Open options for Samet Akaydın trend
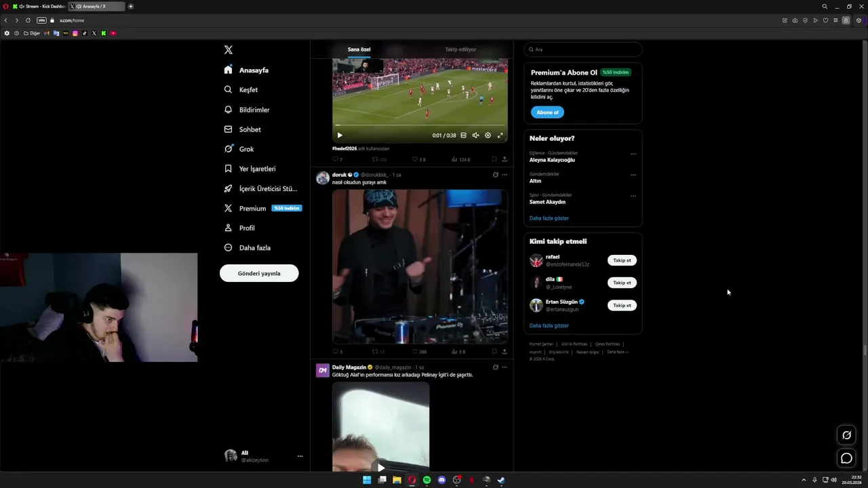 (633, 196)
